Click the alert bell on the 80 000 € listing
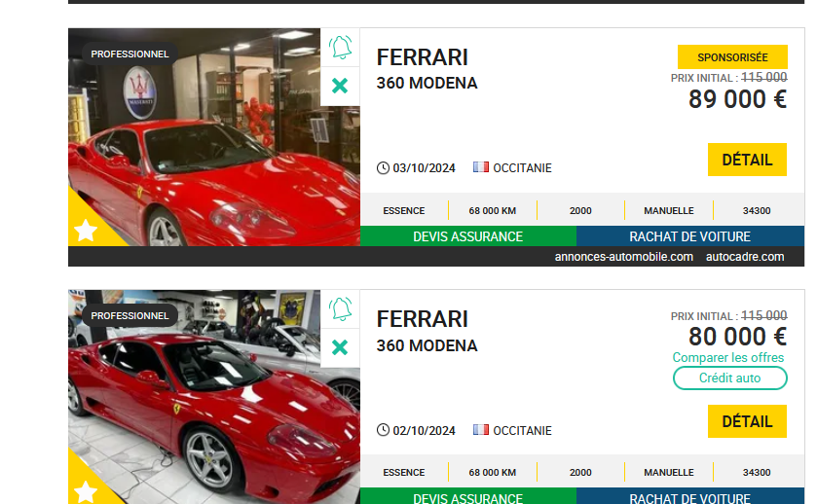Image resolution: width=817 pixels, height=504 pixels. point(340,309)
